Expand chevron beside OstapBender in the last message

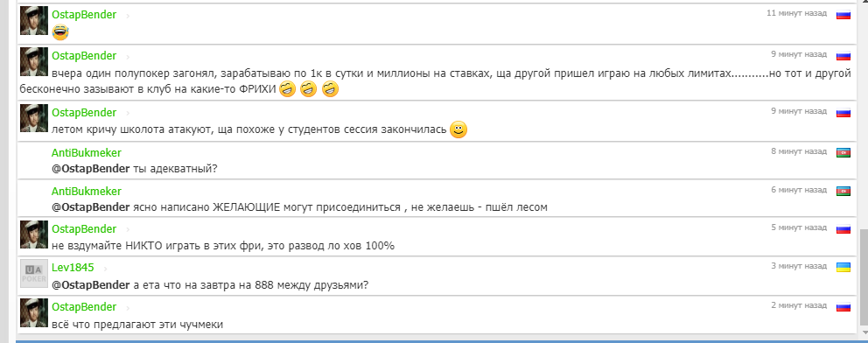(128, 308)
